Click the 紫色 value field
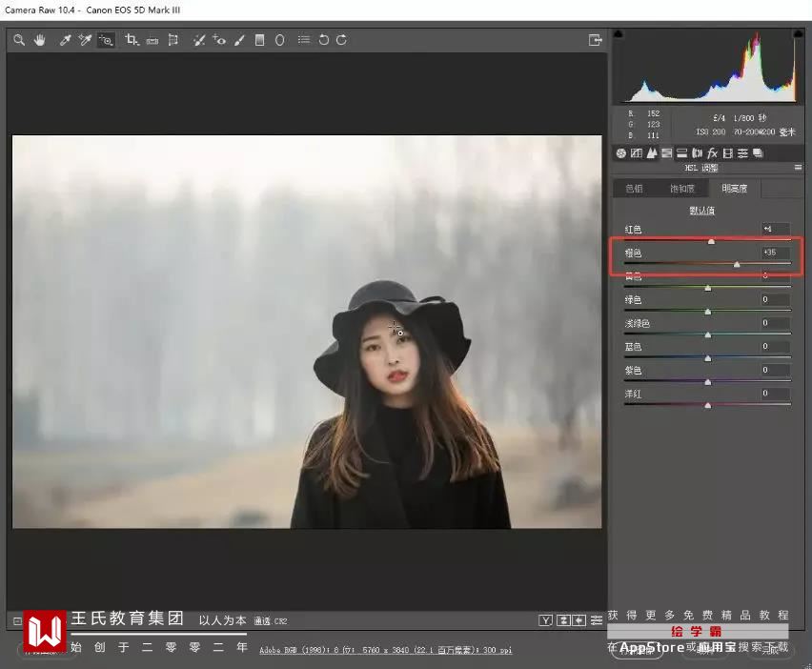This screenshot has height=669, width=812. [x=776, y=370]
